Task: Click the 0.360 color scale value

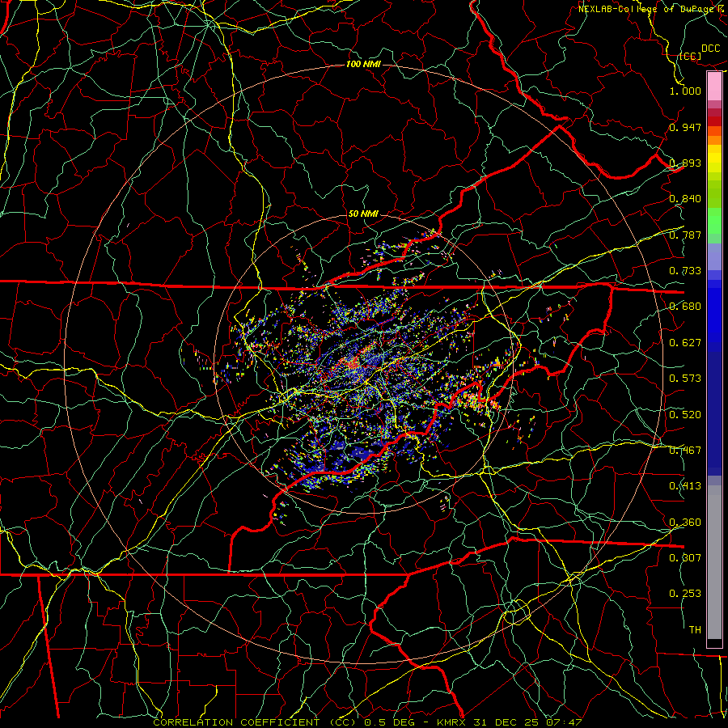Action: (685, 523)
